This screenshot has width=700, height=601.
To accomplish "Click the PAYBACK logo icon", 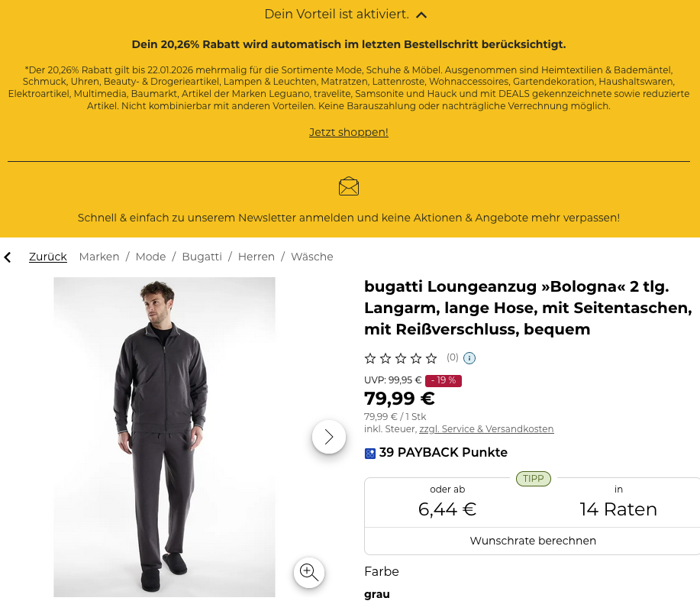I will [x=370, y=453].
